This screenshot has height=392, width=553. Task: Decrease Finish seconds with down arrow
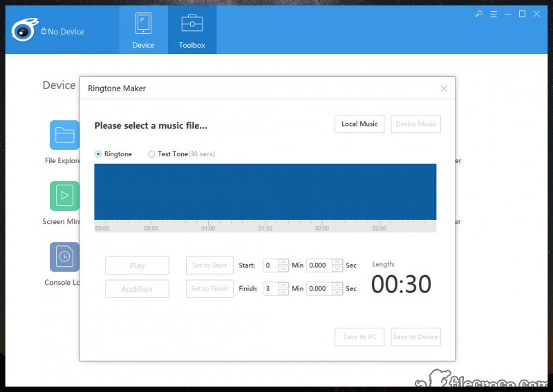[337, 292]
